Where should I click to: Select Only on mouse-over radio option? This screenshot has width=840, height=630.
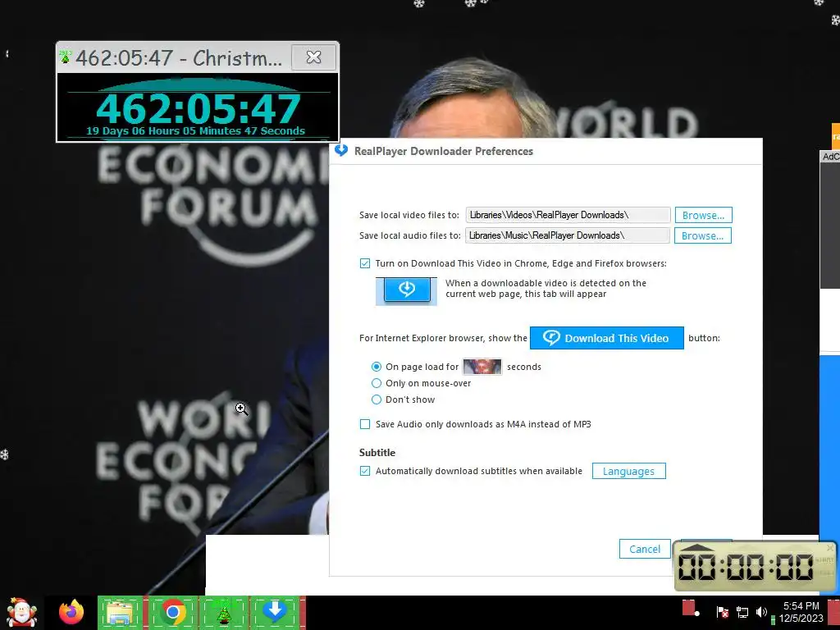377,383
